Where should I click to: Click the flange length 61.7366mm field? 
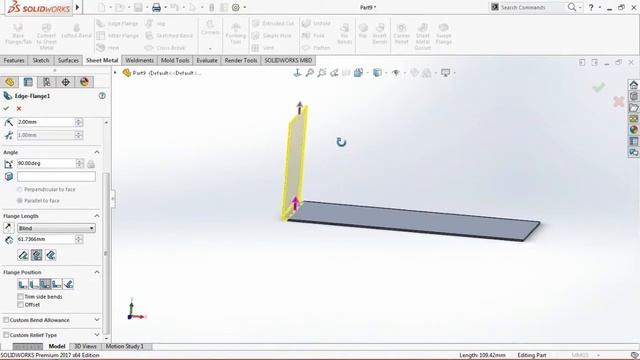46,239
